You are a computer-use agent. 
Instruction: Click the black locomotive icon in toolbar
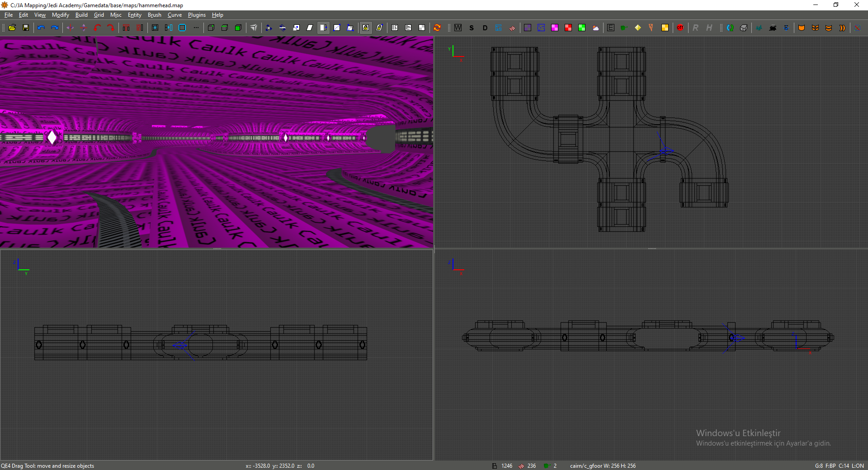click(x=773, y=28)
